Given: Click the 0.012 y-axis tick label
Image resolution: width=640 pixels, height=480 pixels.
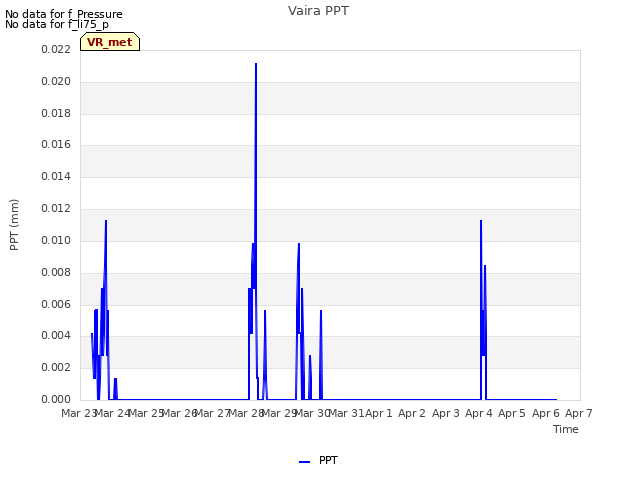Looking at the screenshot, I should [x=56, y=209].
